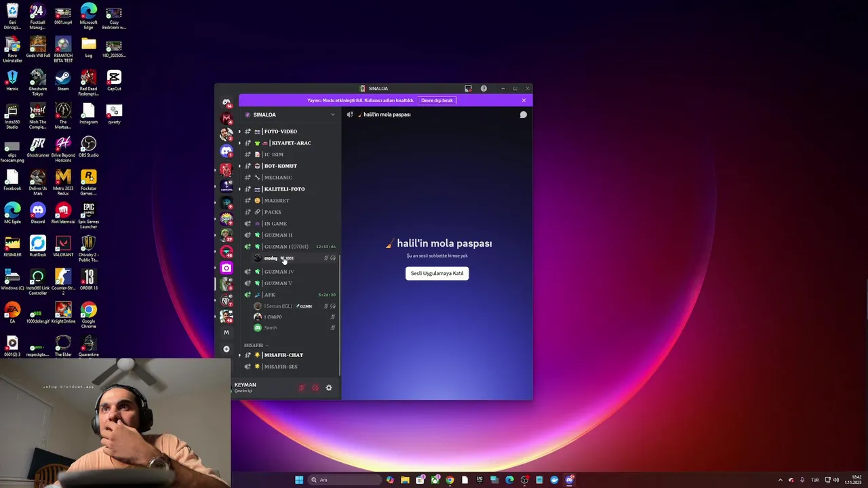
Task: Join MISAFIR-SES voice channel
Action: tap(288, 367)
